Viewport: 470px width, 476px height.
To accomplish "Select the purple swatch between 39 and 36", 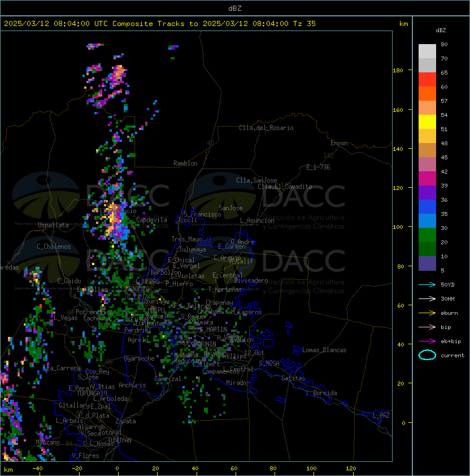I will point(427,192).
